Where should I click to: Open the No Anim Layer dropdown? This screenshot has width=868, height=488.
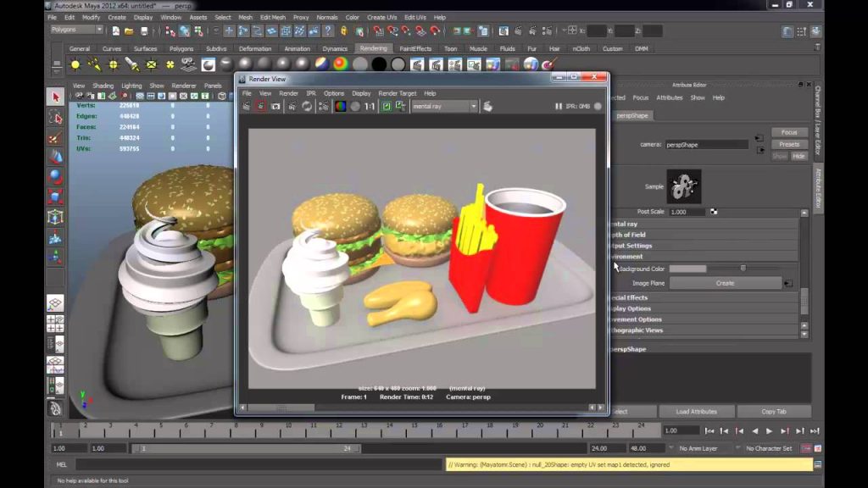tap(699, 448)
